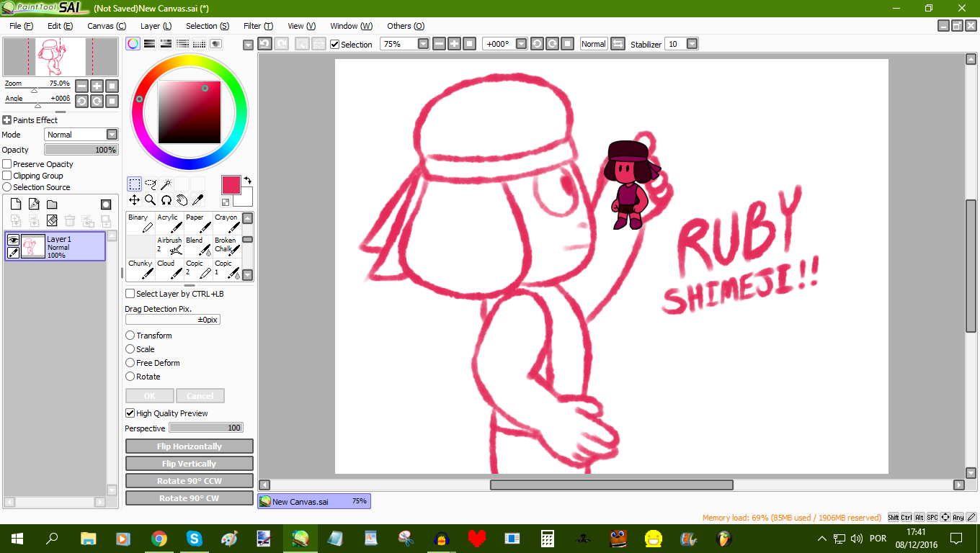Toggle the RGB slider panel icon
980x553 pixels.
pos(149,44)
